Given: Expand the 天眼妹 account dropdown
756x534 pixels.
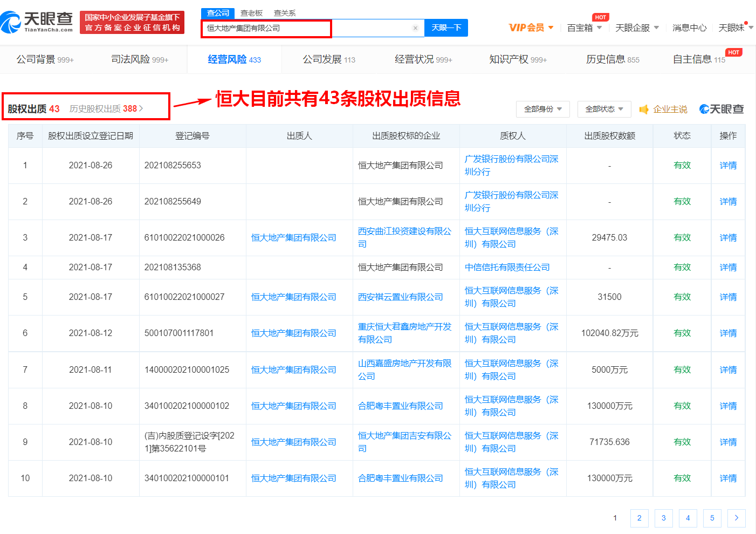Looking at the screenshot, I should point(736,28).
